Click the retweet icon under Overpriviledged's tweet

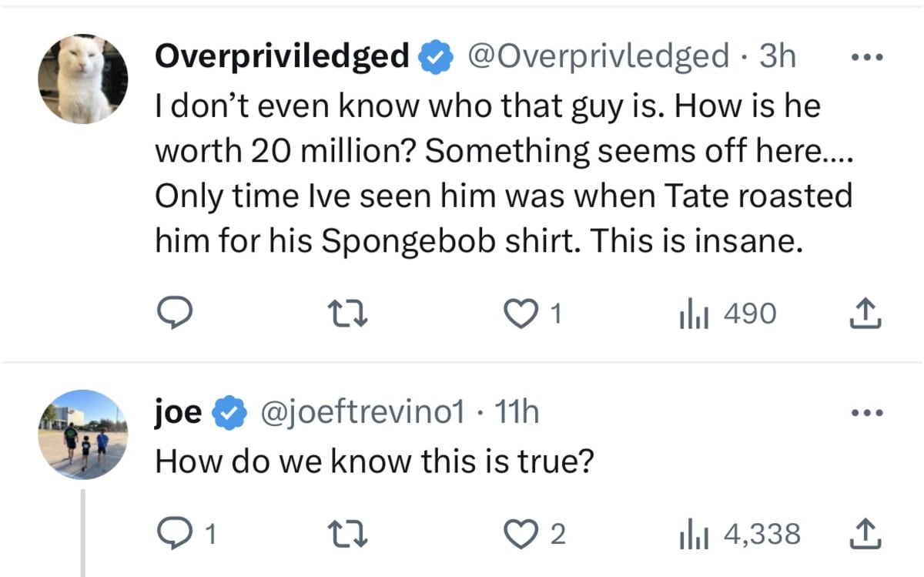click(348, 313)
